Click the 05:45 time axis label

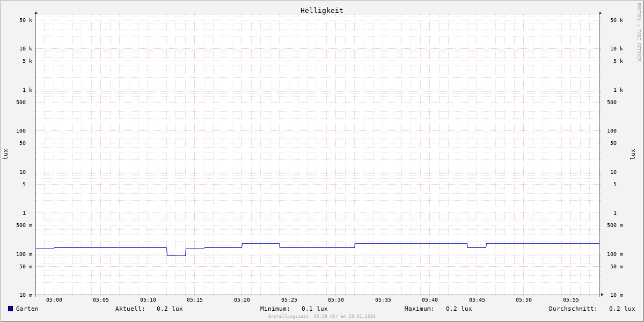(477, 300)
